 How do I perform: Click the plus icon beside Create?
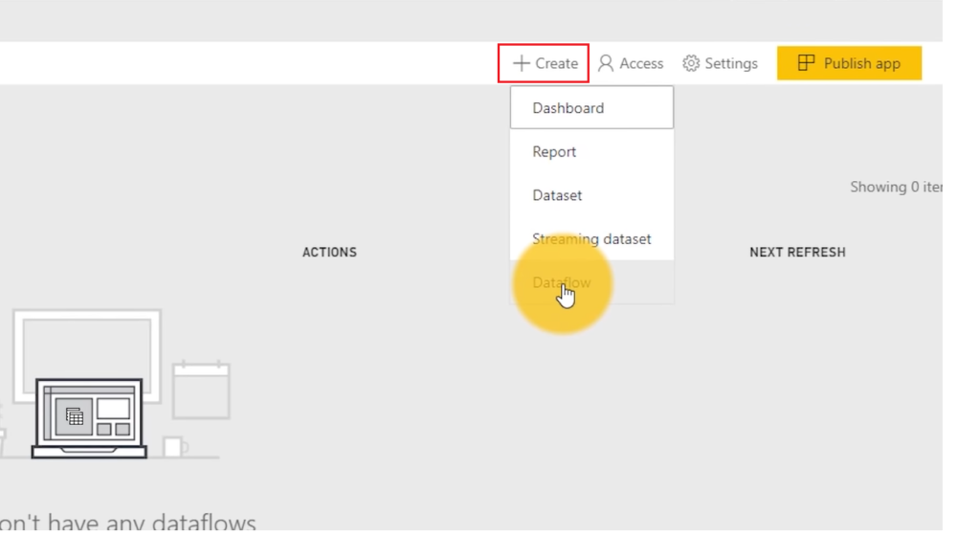coord(521,63)
